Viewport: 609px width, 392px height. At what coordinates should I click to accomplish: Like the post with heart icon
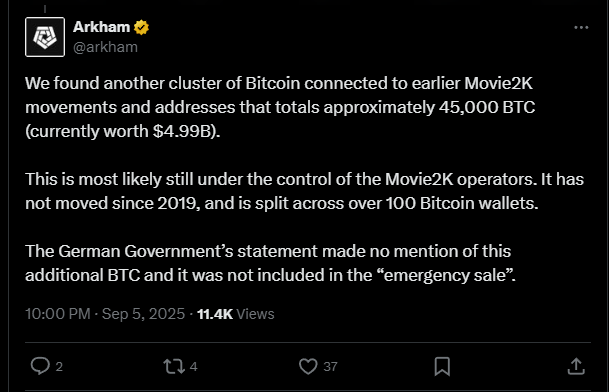pyautogui.click(x=308, y=366)
